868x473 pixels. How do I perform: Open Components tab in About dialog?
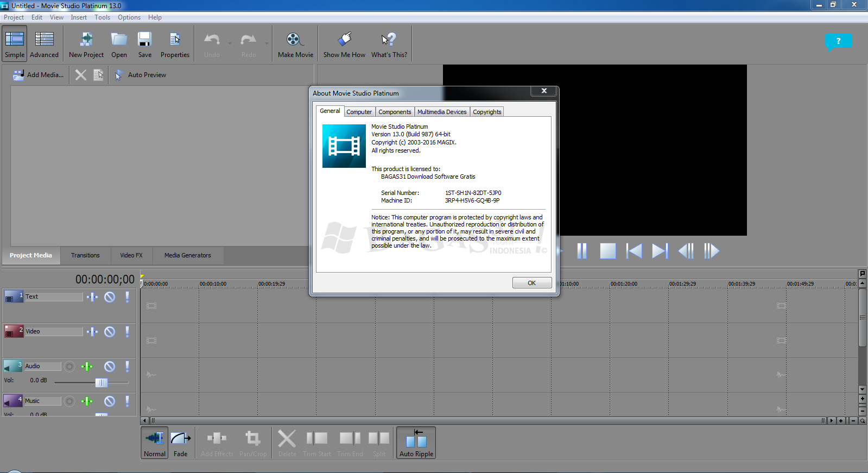pyautogui.click(x=395, y=112)
